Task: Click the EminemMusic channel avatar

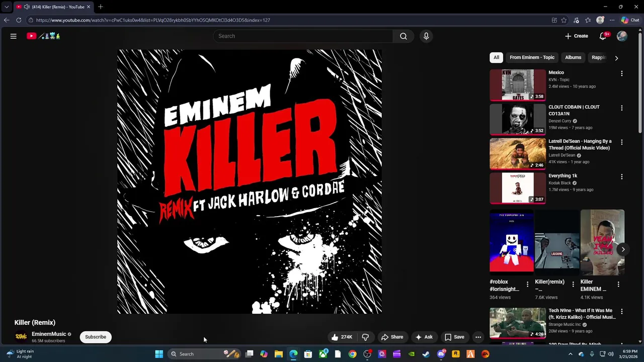Action: [x=21, y=337]
